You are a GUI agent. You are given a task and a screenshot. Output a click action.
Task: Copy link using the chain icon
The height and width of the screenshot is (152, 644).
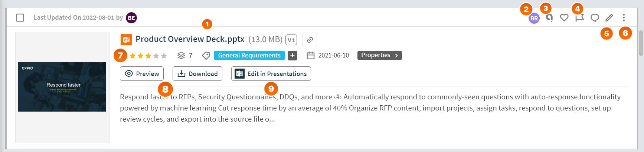point(310,40)
